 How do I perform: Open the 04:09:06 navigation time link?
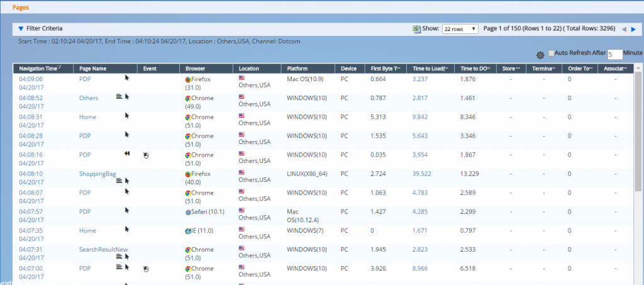pyautogui.click(x=31, y=79)
